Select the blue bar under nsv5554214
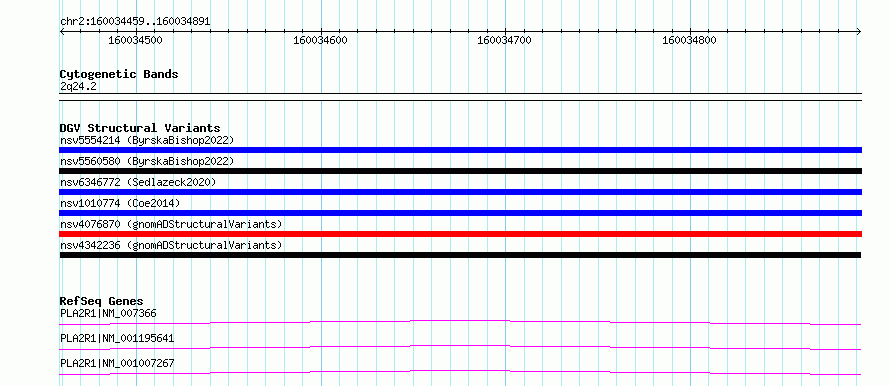This screenshot has height=386, width=890. pyautogui.click(x=460, y=150)
